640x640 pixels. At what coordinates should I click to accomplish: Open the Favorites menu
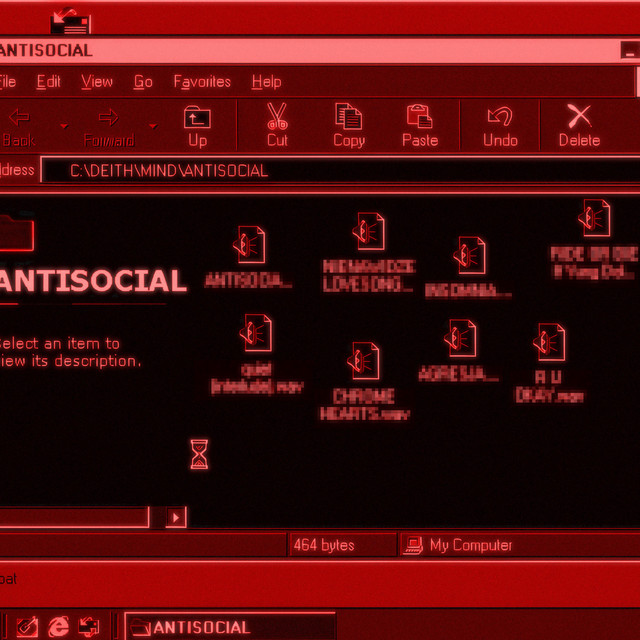(x=202, y=82)
